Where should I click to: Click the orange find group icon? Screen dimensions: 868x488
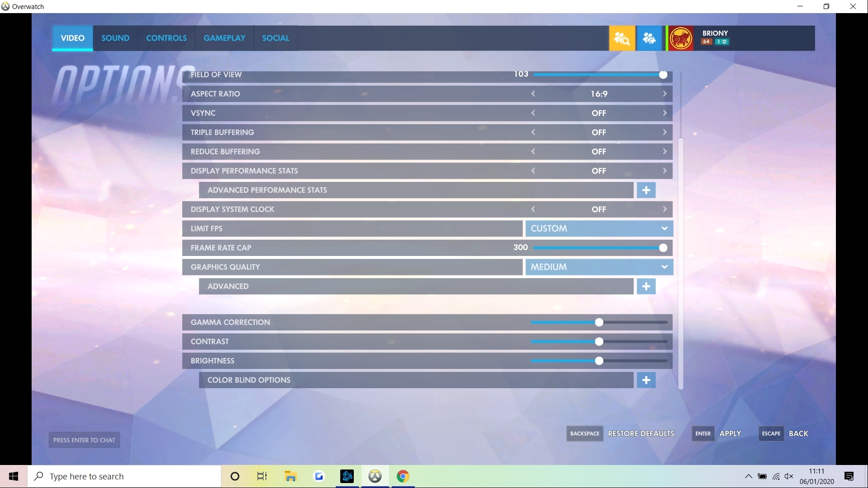(622, 38)
